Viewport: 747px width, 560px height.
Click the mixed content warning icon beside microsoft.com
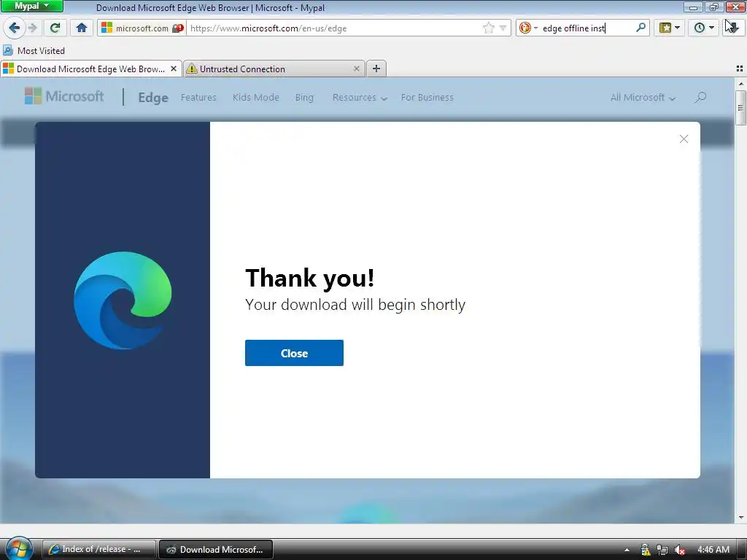(178, 28)
